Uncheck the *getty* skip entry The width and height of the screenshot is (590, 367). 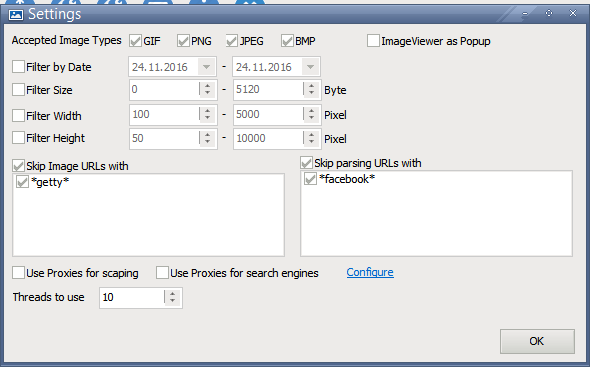coord(22,182)
